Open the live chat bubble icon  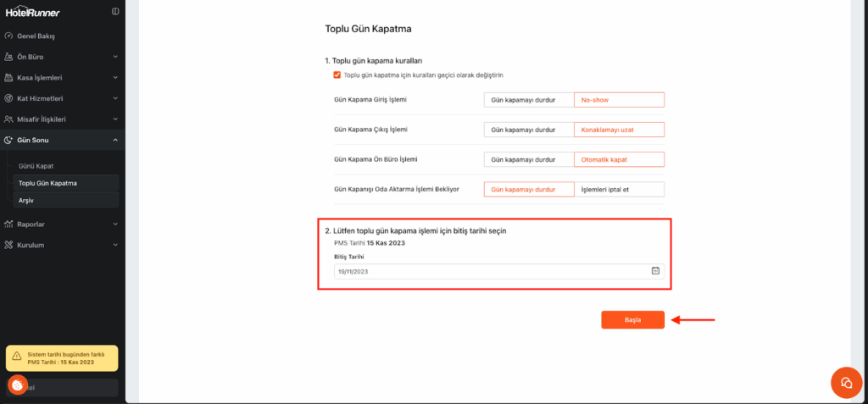pyautogui.click(x=844, y=382)
